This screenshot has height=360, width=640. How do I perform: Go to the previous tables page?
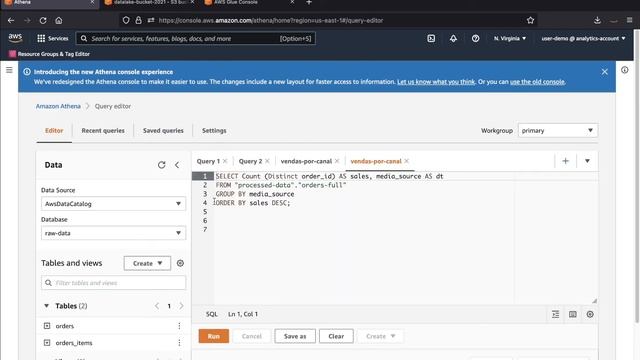point(157,306)
